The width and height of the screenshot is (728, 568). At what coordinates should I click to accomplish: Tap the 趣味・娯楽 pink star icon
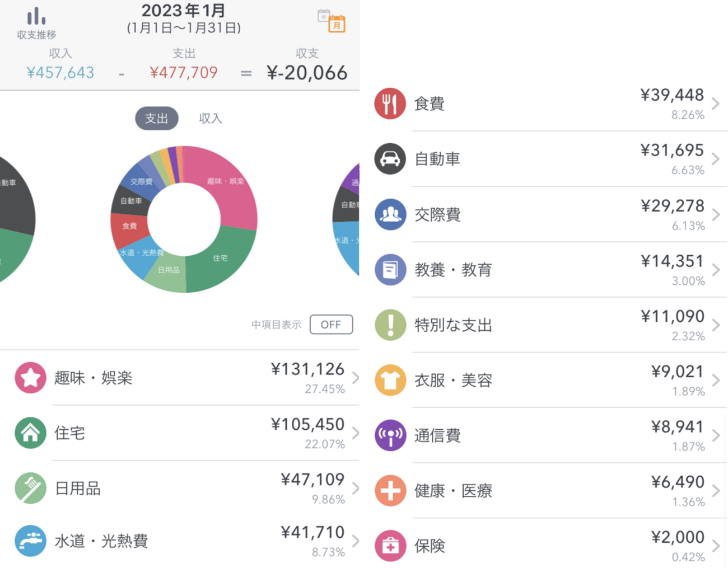tap(30, 378)
